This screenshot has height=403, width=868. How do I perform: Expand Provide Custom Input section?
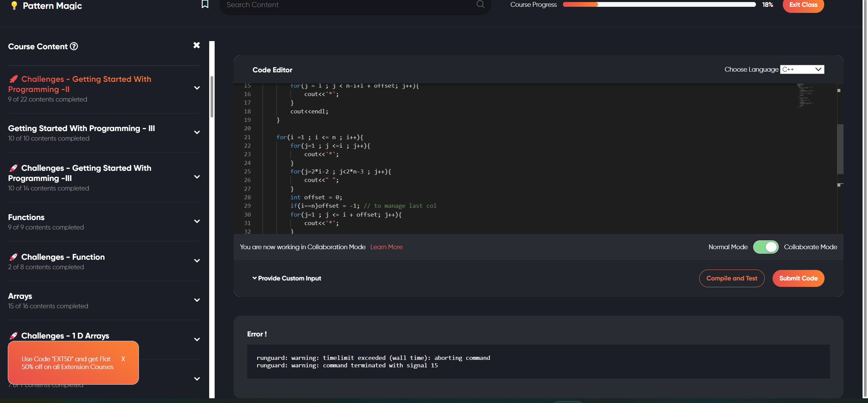(287, 278)
